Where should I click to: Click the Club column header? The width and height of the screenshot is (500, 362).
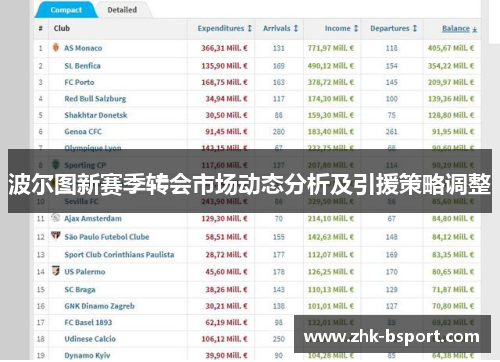pyautogui.click(x=62, y=28)
